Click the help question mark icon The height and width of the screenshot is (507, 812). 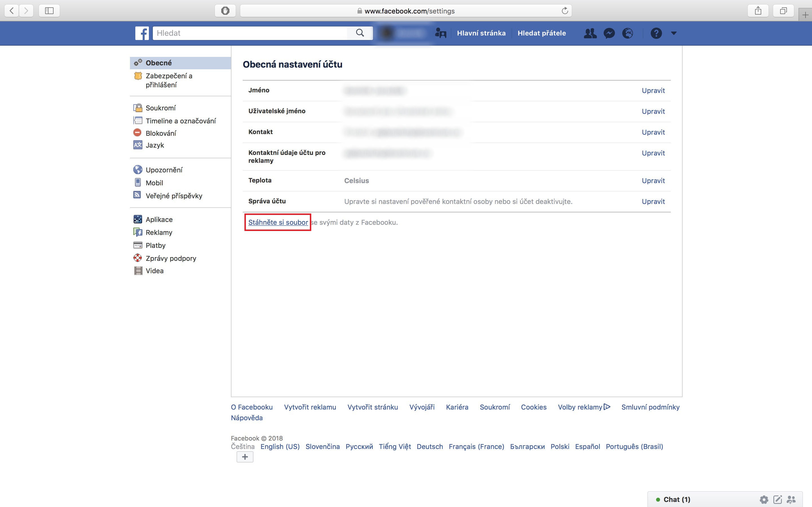pyautogui.click(x=656, y=33)
